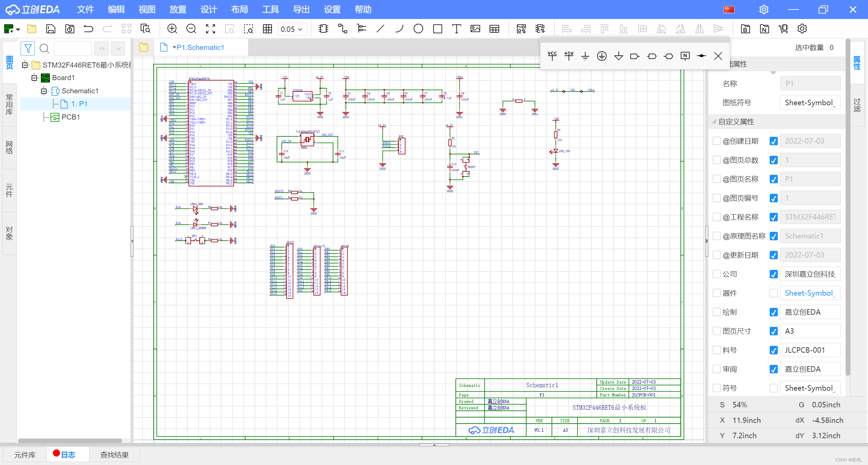Screen dimensions: 868x465
Task: Switch to the 查找结果 bottom tab
Action: pos(115,455)
